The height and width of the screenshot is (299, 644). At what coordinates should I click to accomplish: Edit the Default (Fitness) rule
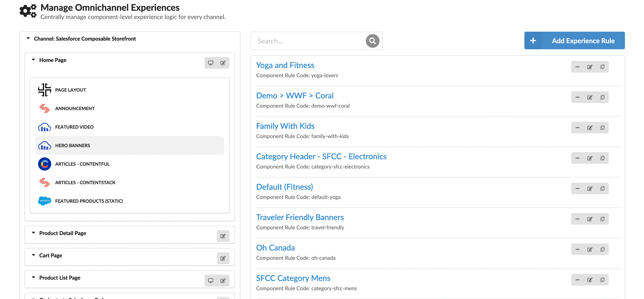590,188
